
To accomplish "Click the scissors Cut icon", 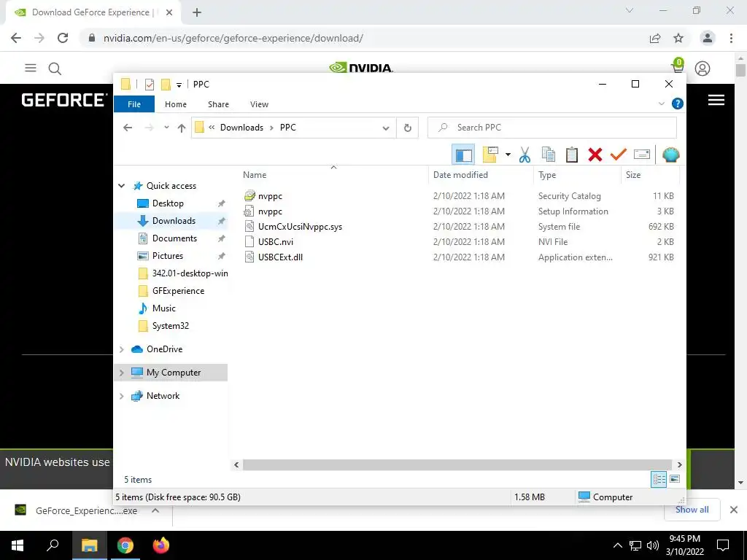I will [525, 155].
